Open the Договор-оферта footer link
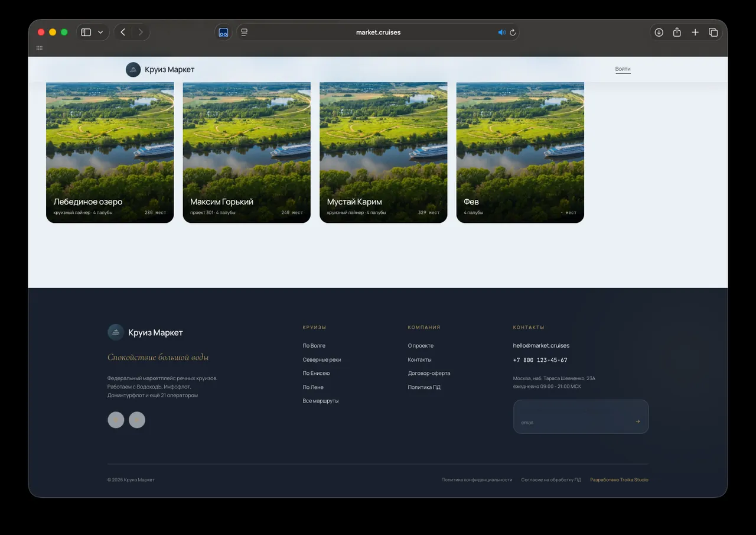This screenshot has height=535, width=756. coord(429,373)
